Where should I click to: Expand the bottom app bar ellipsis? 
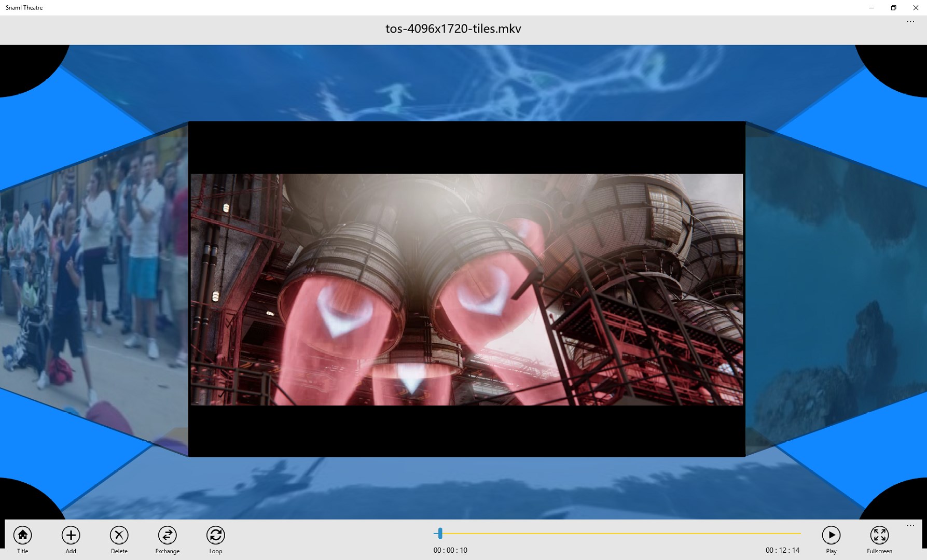point(910,526)
